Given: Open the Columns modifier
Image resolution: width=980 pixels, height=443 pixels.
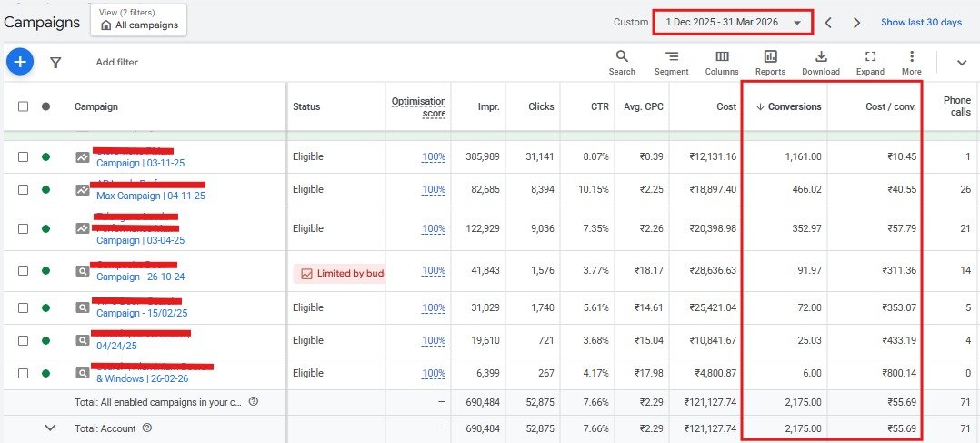Looking at the screenshot, I should pyautogui.click(x=721, y=62).
